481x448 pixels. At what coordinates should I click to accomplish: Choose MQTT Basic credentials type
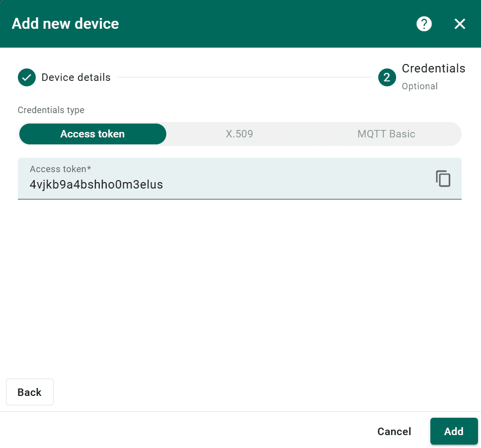coord(386,134)
